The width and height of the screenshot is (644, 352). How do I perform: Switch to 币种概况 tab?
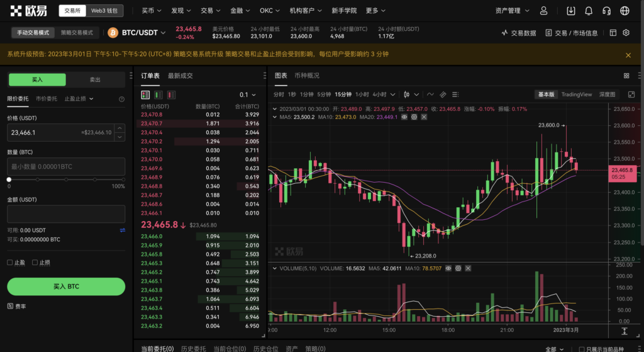point(307,76)
